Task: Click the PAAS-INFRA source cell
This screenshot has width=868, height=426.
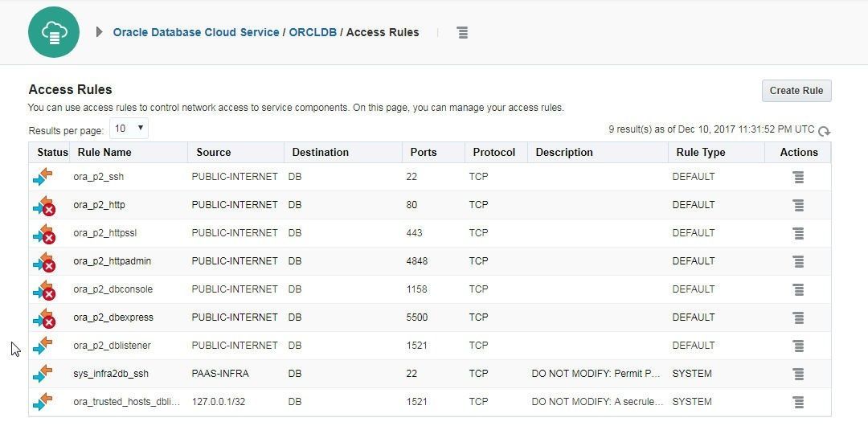Action: pyautogui.click(x=220, y=374)
